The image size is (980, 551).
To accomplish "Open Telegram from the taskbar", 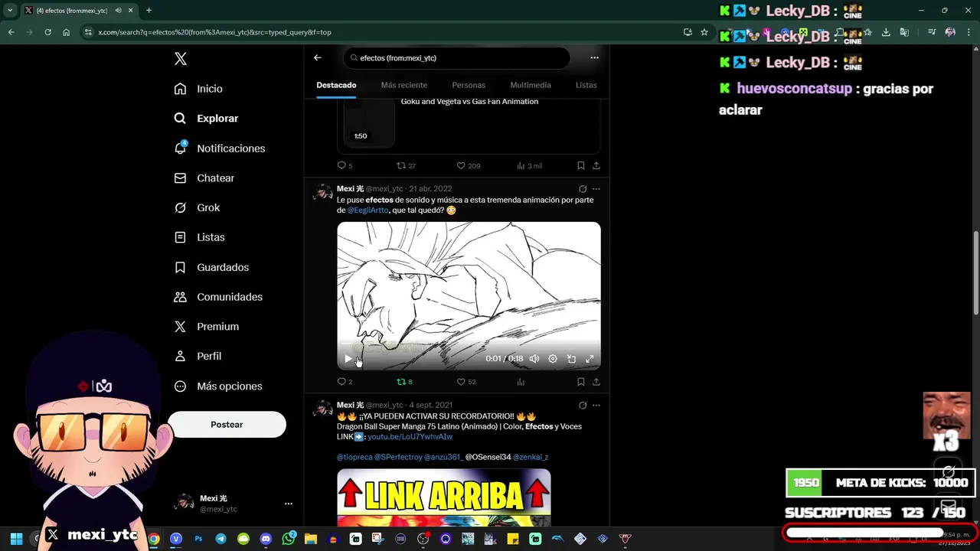I will tap(220, 540).
